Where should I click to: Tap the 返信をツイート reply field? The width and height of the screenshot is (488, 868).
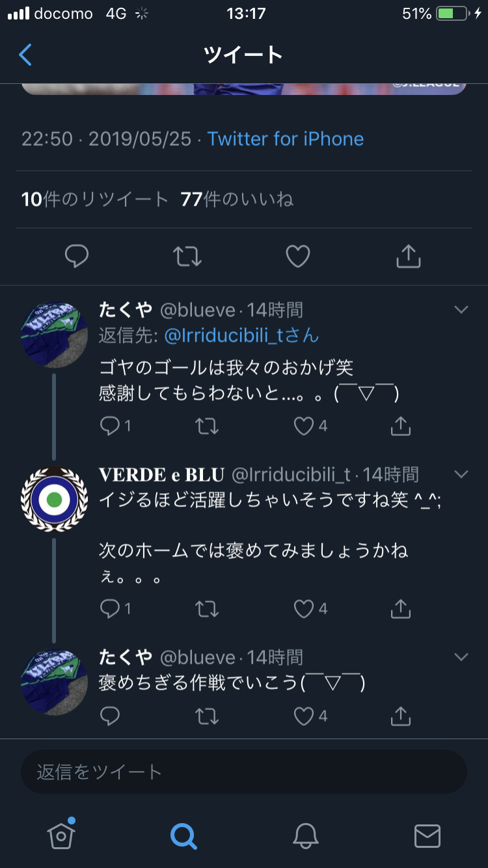click(244, 772)
